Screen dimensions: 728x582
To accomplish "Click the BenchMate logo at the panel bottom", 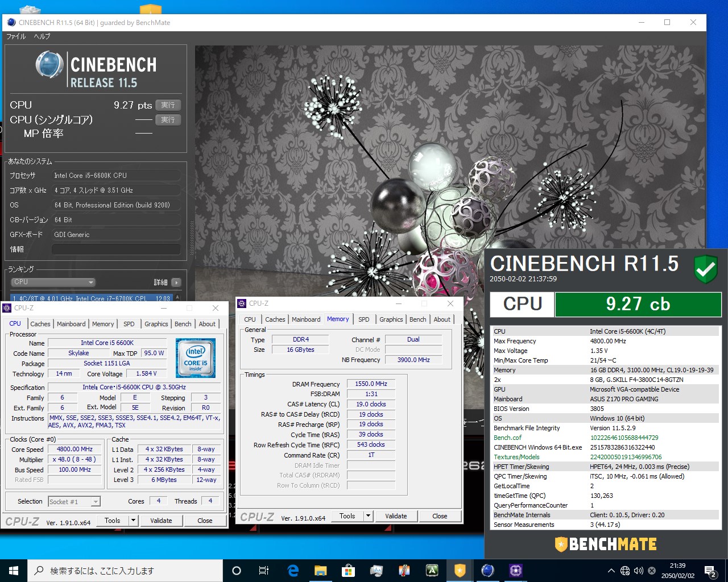I will (x=606, y=544).
